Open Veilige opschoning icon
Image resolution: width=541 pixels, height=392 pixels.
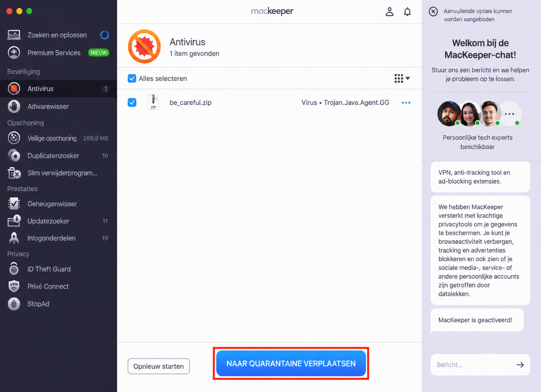click(x=14, y=138)
